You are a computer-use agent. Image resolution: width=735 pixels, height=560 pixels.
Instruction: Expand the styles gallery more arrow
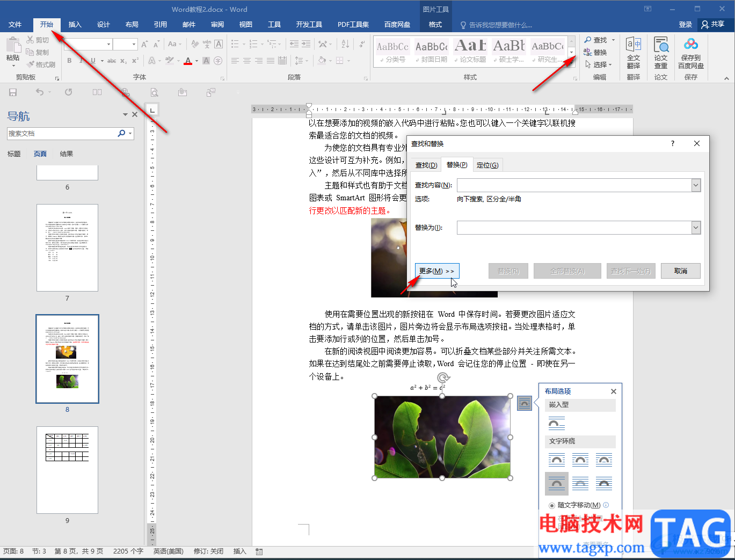(x=571, y=62)
